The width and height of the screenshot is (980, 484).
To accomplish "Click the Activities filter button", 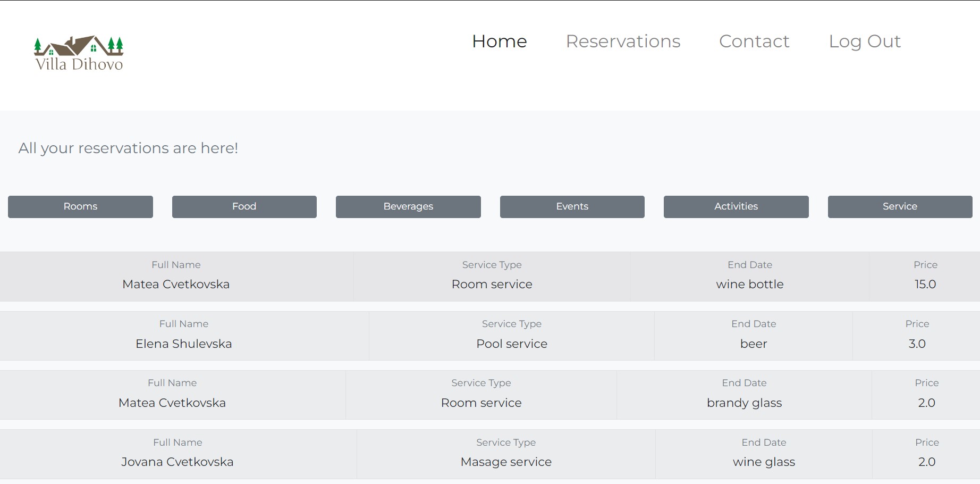I will click(736, 206).
